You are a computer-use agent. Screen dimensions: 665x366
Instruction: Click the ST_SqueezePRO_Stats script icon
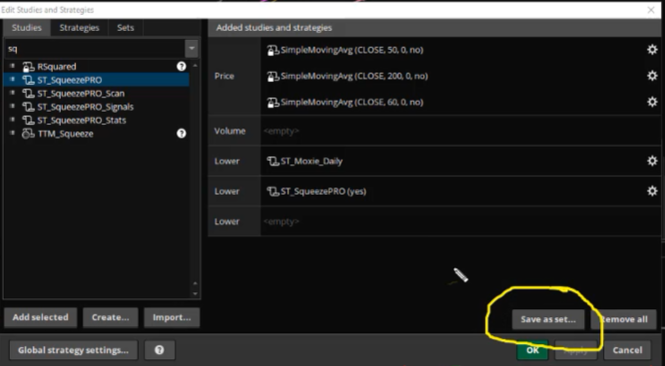pyautogui.click(x=28, y=120)
